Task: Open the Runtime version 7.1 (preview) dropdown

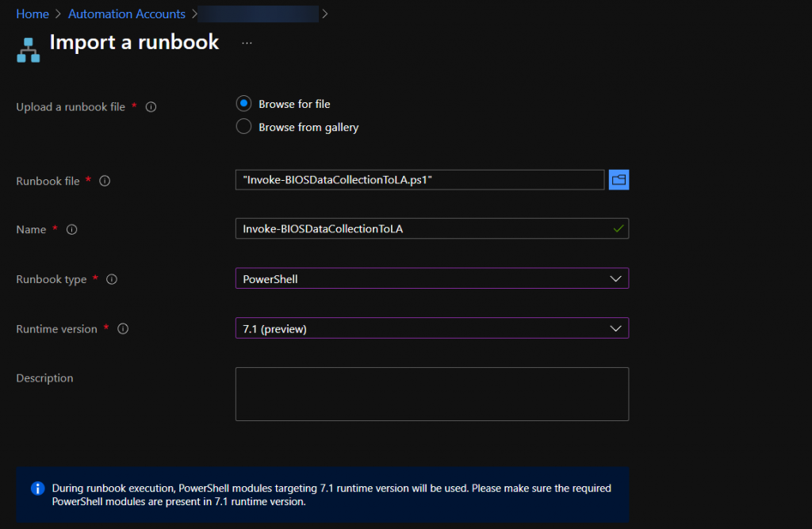Action: [x=432, y=328]
